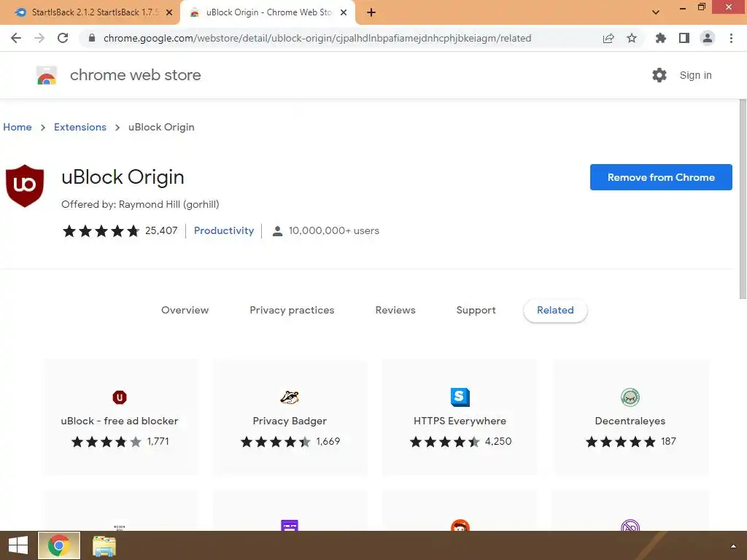This screenshot has width=747, height=560.
Task: Click the 25,407 ratings count
Action: click(x=161, y=230)
